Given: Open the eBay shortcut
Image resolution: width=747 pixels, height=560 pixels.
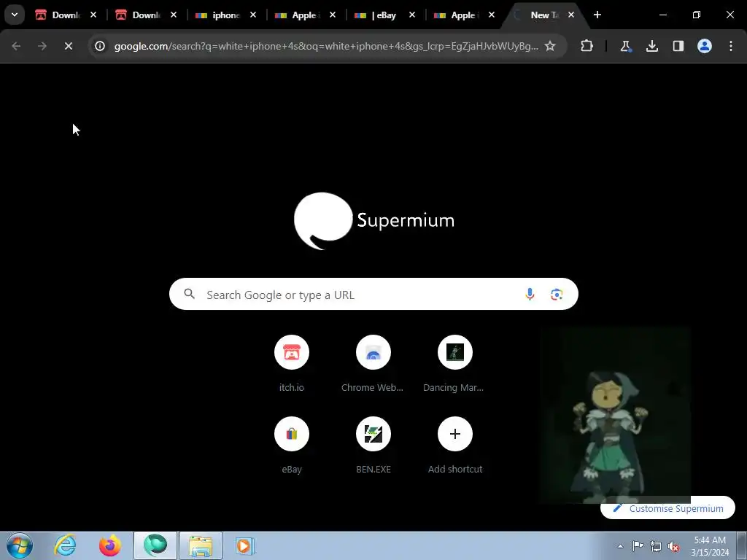Looking at the screenshot, I should click(x=292, y=446).
